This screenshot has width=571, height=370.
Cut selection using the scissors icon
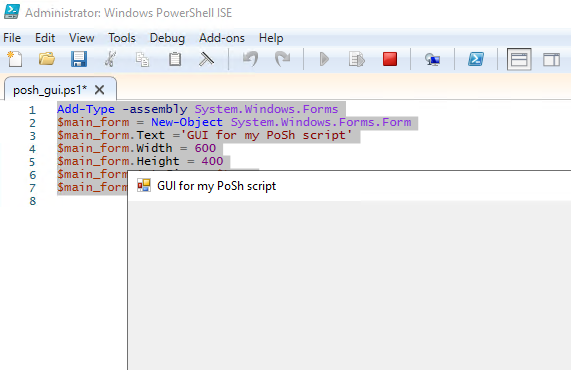pos(110,59)
